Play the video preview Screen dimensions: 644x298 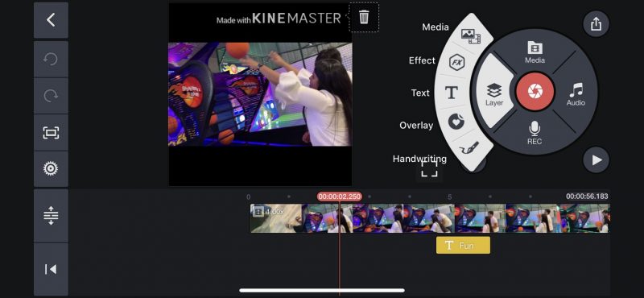click(596, 160)
